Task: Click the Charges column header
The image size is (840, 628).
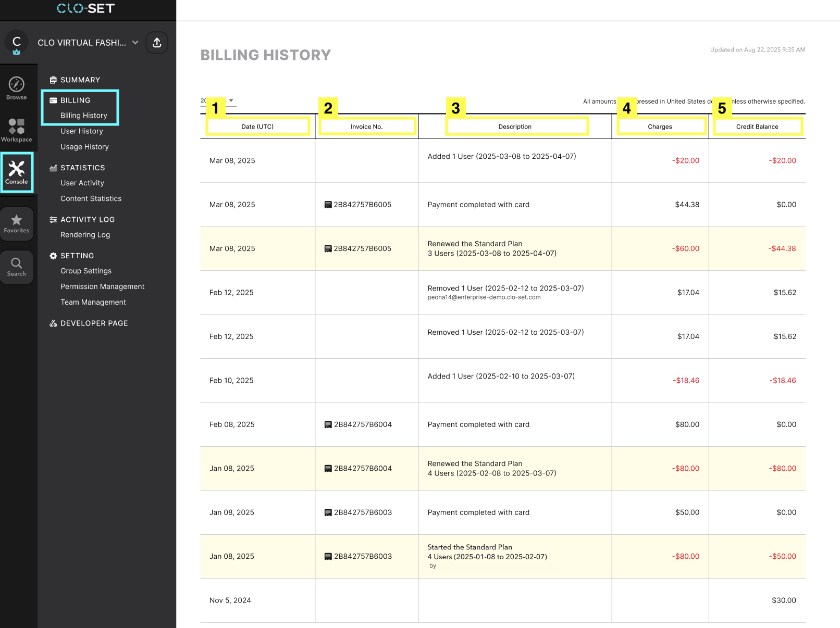Action: click(660, 127)
